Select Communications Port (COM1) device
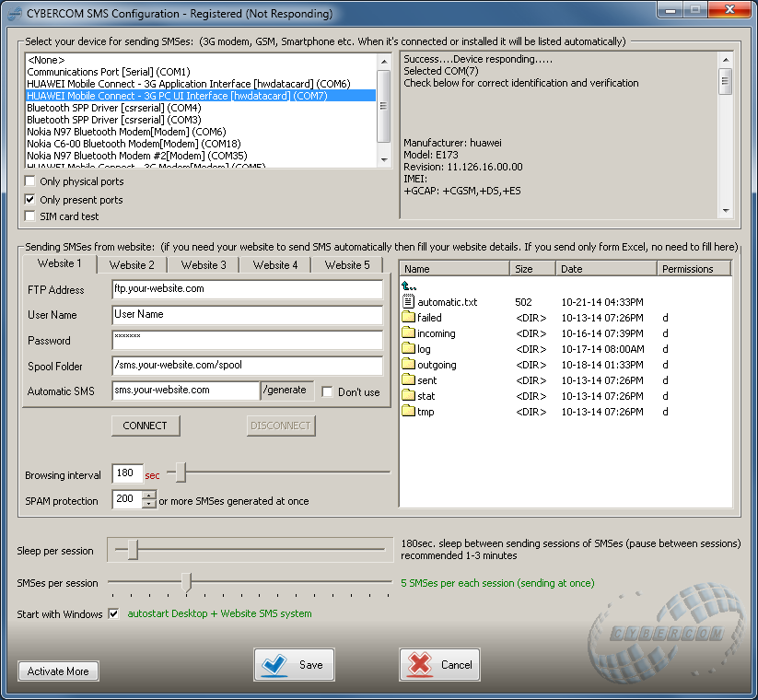Screen dimensions: 758x700 201,72
